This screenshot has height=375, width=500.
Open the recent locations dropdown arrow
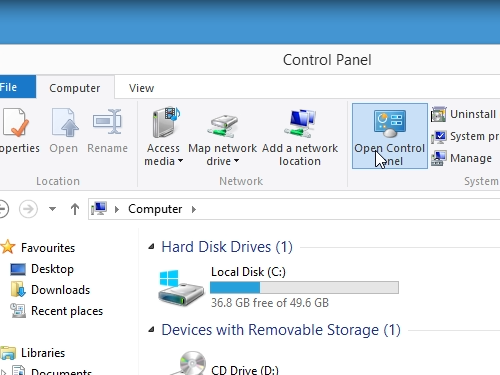point(52,209)
